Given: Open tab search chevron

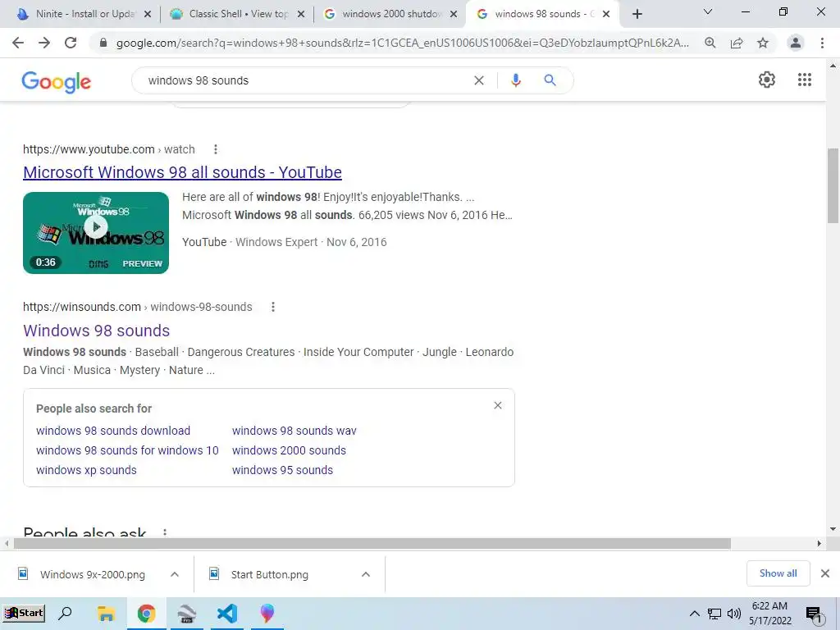Looking at the screenshot, I should pyautogui.click(x=708, y=11).
